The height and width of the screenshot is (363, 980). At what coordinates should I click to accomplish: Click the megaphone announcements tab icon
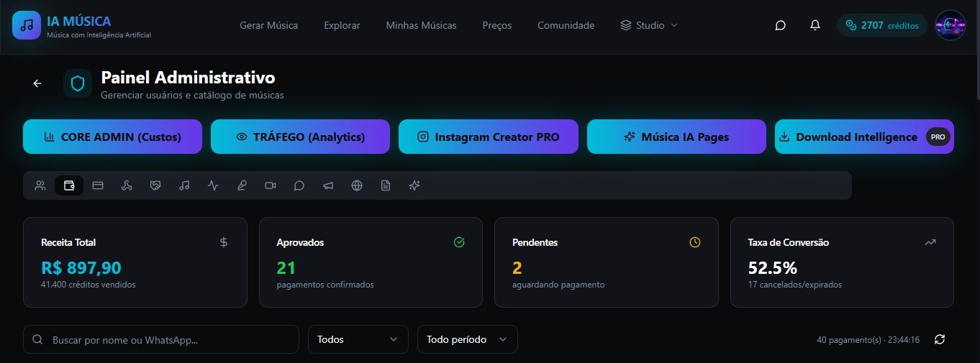(x=328, y=185)
